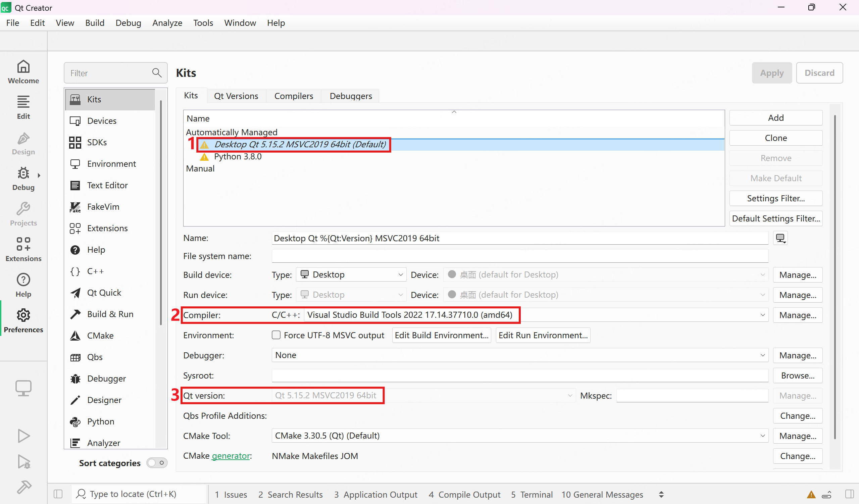Open the Design mode

click(x=23, y=143)
